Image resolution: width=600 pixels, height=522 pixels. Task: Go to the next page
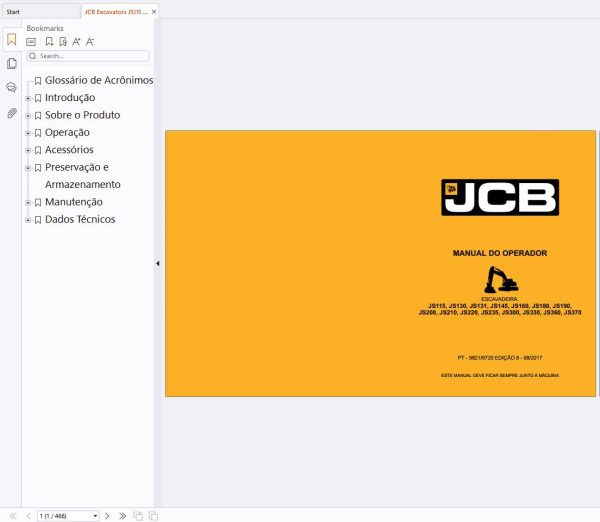click(107, 516)
